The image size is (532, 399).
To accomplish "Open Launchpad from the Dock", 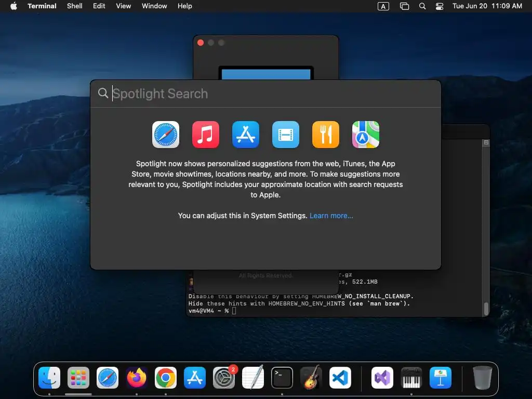I will coord(78,378).
